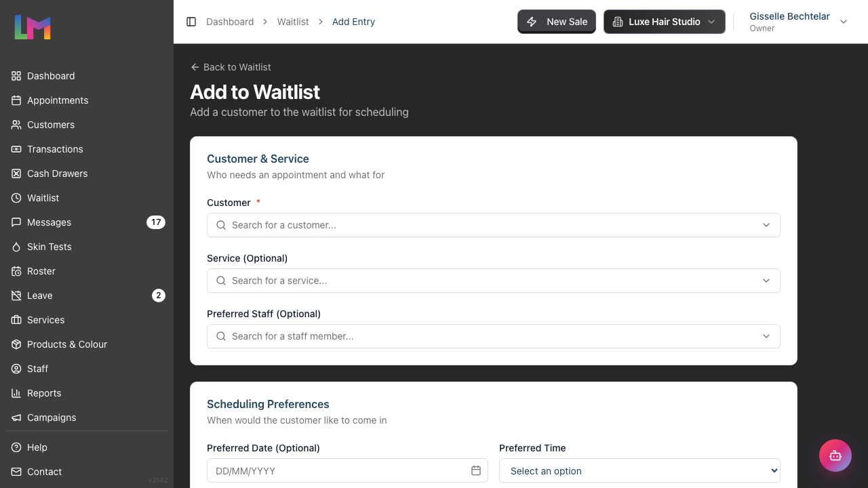Open Leave in the sidebar

(x=87, y=296)
